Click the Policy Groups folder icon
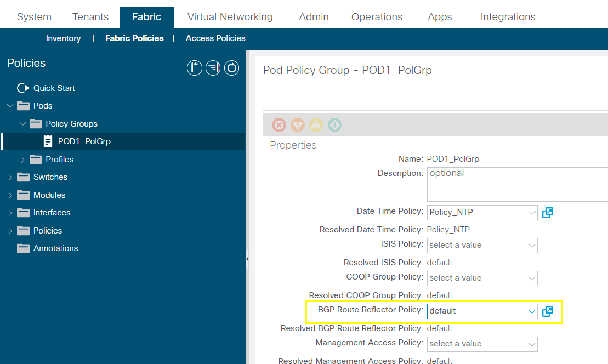Viewport: 608px width, 364px height. [36, 124]
